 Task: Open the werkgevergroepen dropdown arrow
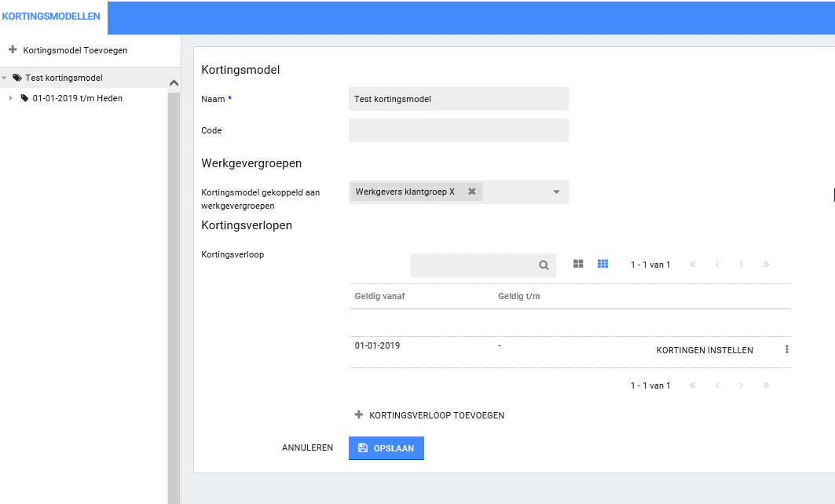[556, 192]
